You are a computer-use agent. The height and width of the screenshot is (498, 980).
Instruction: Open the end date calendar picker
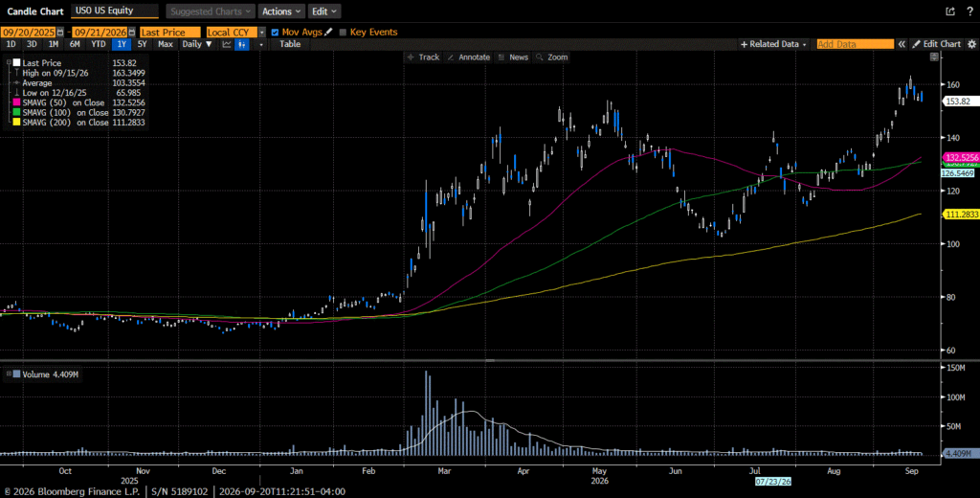coord(132,32)
